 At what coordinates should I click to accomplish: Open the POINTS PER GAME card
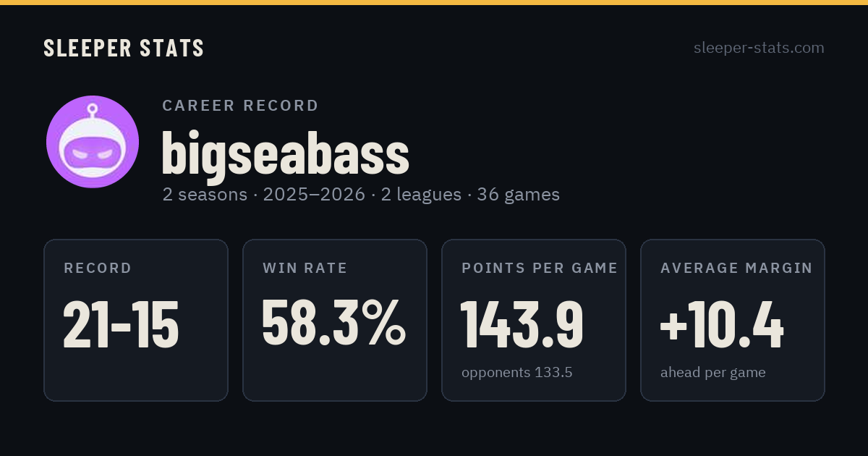pyautogui.click(x=534, y=320)
